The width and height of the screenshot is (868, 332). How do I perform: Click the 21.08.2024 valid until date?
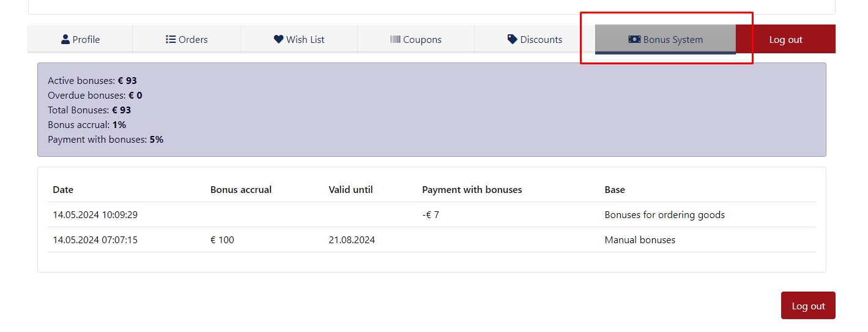point(352,240)
